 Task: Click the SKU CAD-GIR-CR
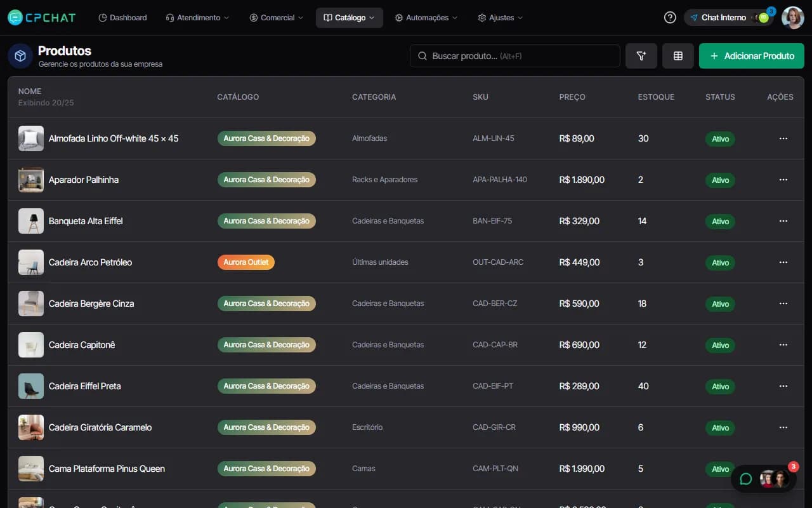coord(494,427)
